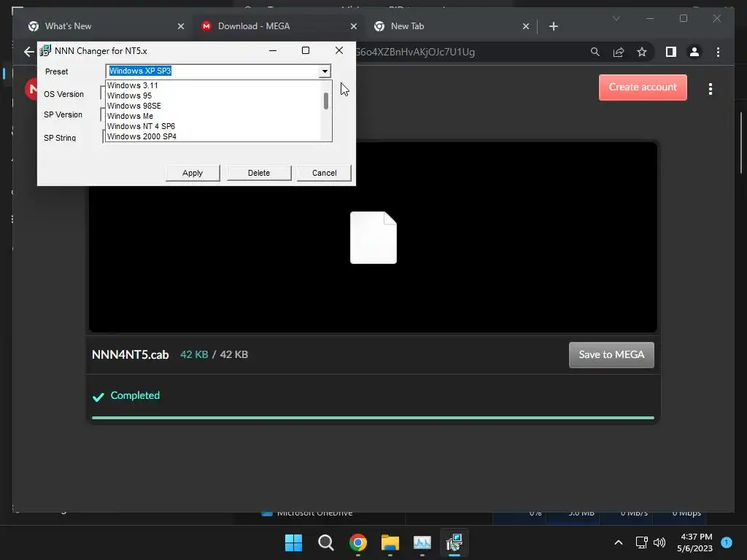Click Create account on MEGA
Screen dimensions: 747x560
(643, 87)
